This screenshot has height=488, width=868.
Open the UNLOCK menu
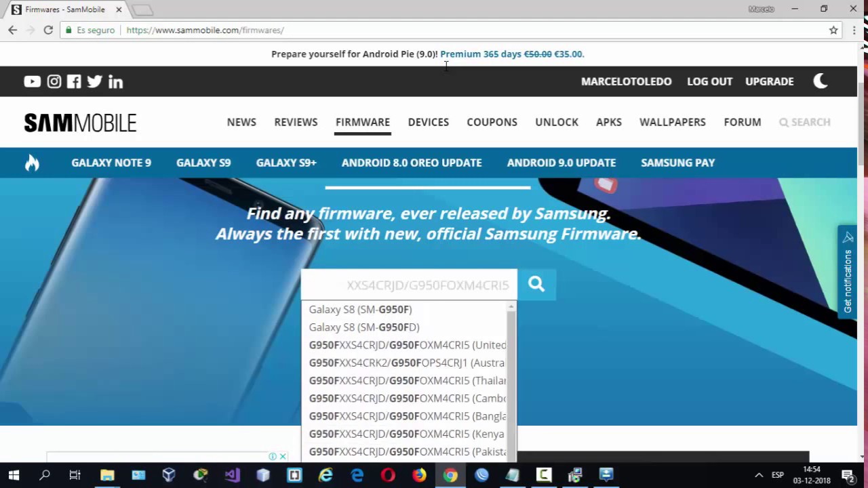[x=557, y=122]
